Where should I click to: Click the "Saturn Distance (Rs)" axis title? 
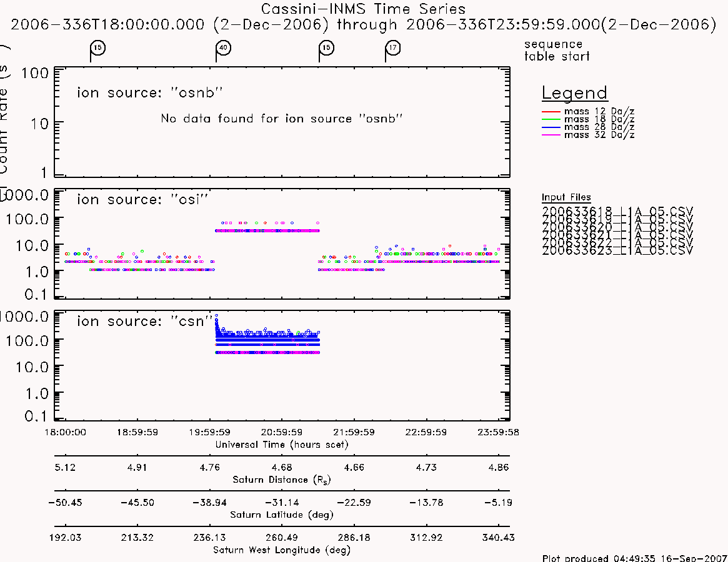(x=281, y=480)
